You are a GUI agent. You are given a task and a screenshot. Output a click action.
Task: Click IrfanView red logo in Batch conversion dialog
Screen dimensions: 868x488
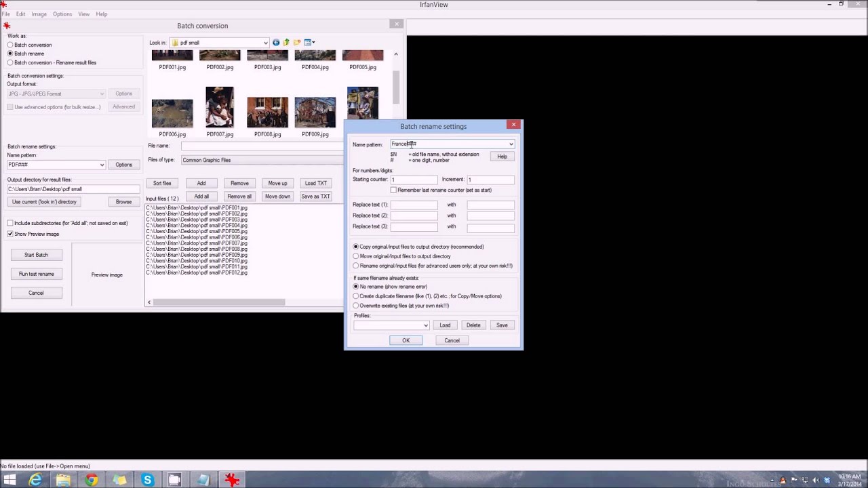point(7,26)
